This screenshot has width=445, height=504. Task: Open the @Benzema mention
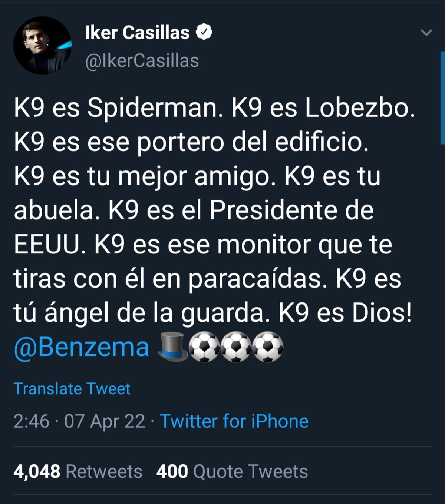[81, 347]
